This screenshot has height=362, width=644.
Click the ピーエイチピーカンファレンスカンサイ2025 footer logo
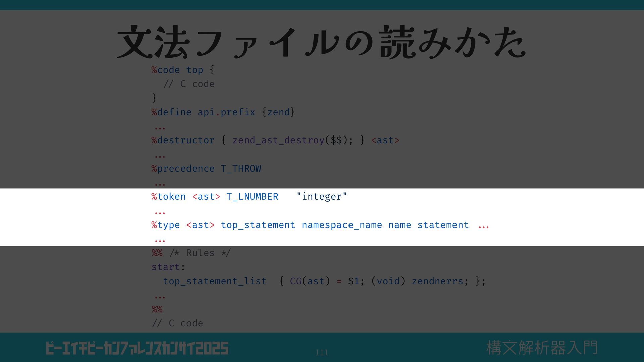[137, 348]
